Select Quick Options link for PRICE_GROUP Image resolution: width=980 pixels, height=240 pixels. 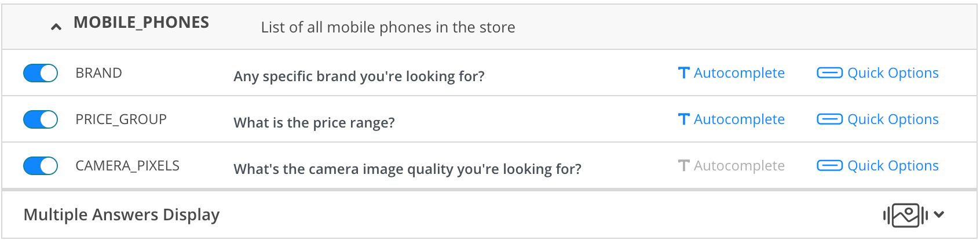893,119
